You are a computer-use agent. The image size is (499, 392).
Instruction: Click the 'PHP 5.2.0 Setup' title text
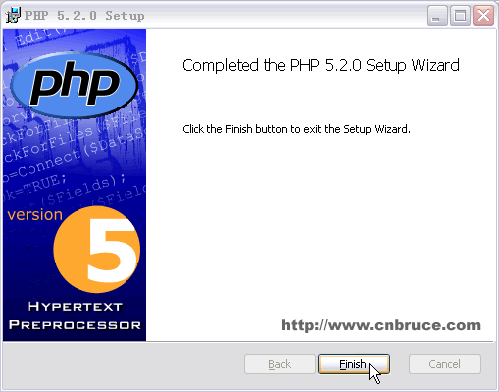[84, 16]
